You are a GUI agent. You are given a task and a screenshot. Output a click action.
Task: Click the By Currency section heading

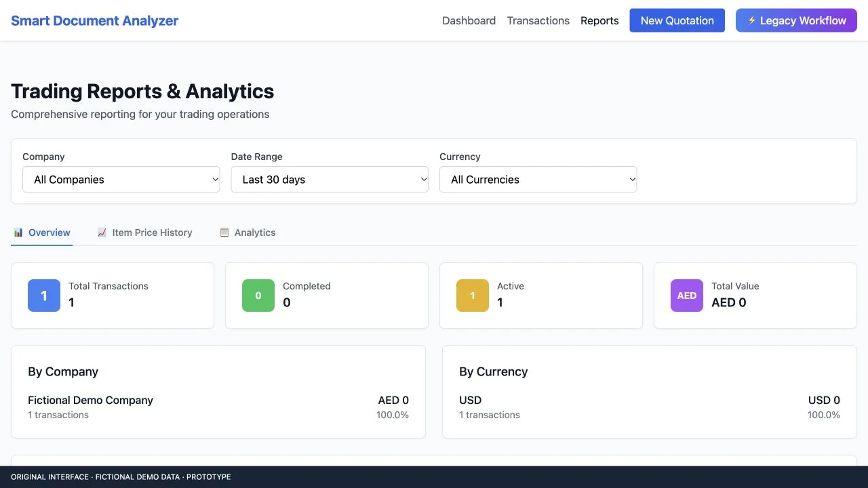pos(494,371)
